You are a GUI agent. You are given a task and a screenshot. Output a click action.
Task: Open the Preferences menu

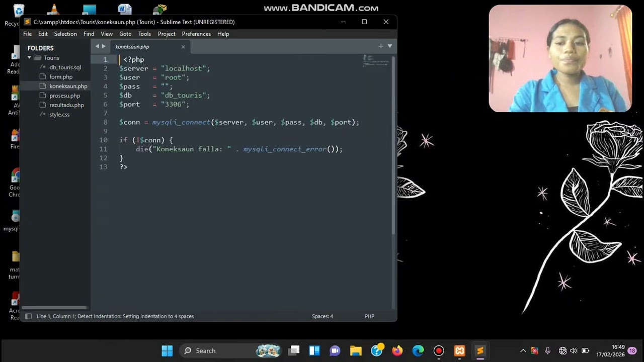[x=196, y=34]
